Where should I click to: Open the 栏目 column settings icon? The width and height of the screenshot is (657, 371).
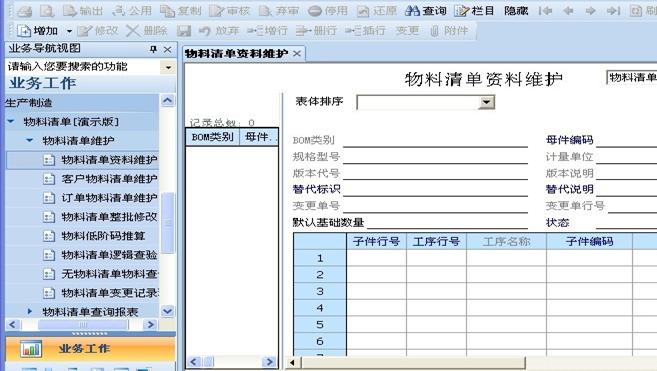pos(461,11)
